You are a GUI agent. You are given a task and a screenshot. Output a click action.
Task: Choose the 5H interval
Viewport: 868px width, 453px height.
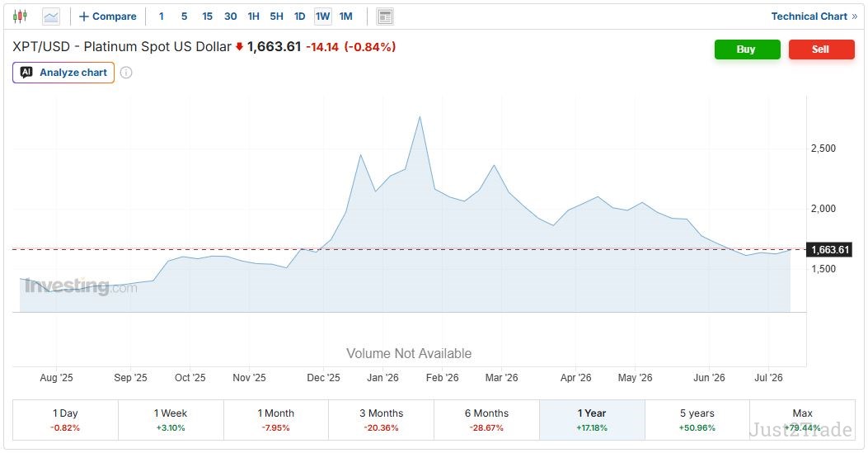pyautogui.click(x=276, y=17)
